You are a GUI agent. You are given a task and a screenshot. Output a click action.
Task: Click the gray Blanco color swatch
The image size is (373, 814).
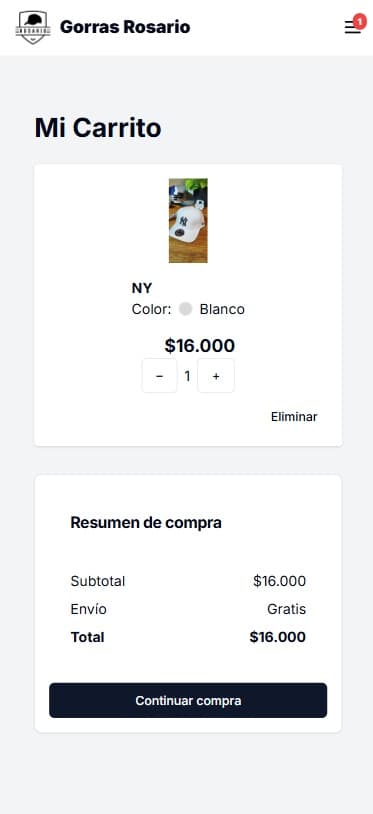(x=186, y=309)
